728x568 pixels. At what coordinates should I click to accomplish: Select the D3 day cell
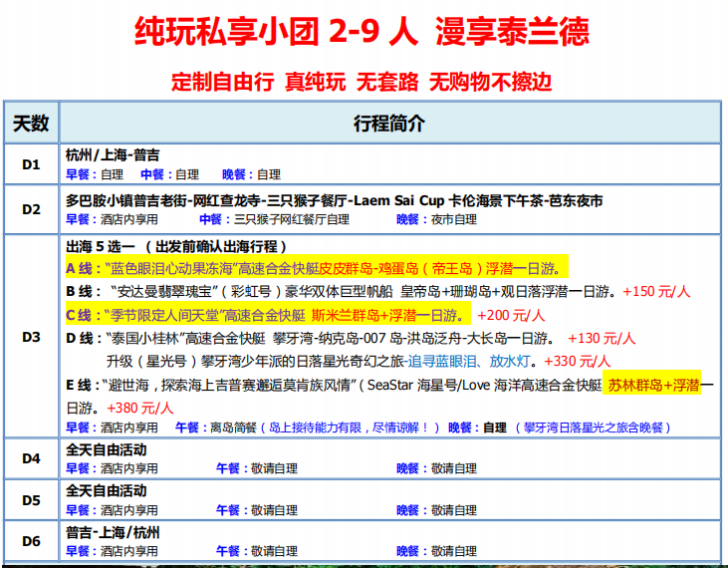point(31,337)
